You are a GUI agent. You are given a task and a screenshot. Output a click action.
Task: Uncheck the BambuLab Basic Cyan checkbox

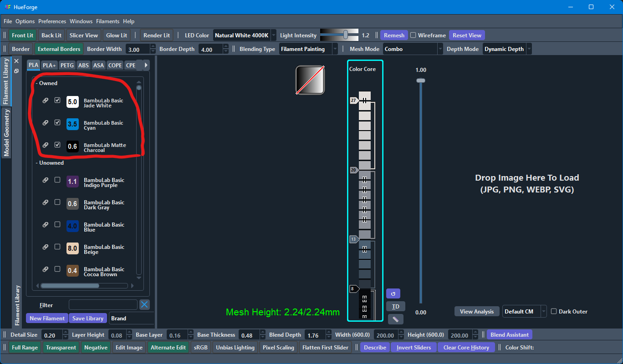(57, 122)
